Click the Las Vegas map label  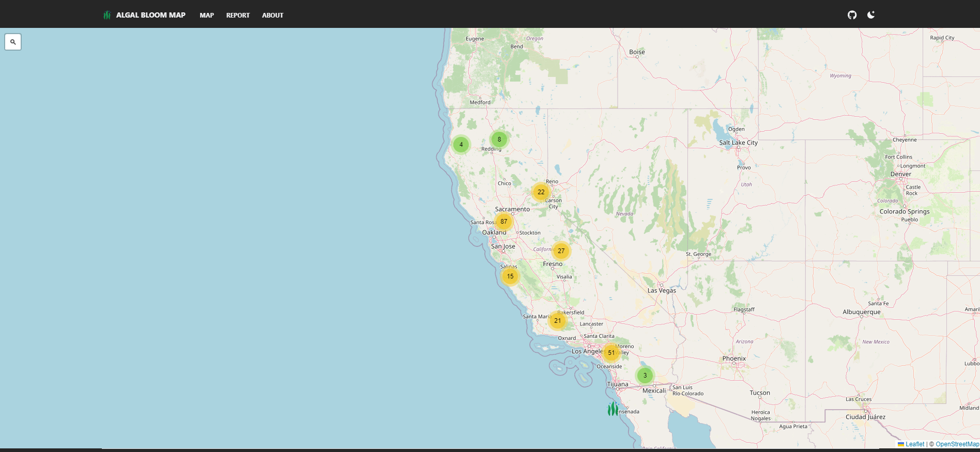coord(662,290)
